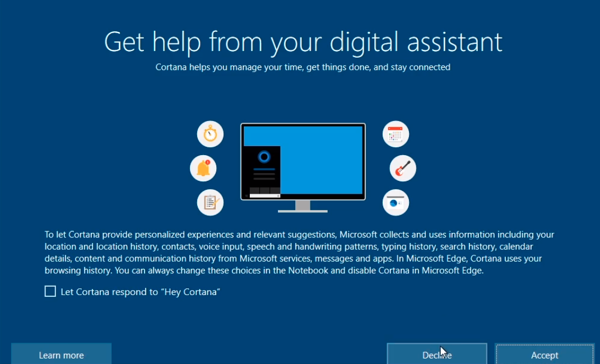Click the Accept button
The width and height of the screenshot is (600, 364).
pos(545,354)
